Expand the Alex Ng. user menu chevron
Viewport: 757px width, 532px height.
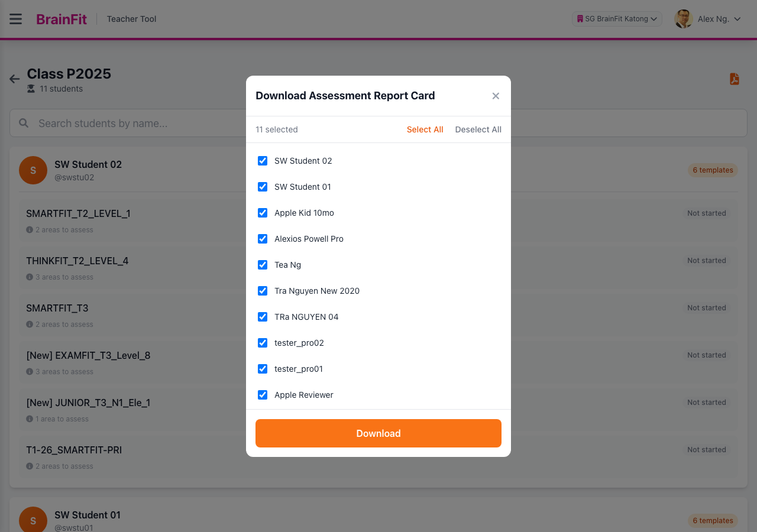coord(737,19)
